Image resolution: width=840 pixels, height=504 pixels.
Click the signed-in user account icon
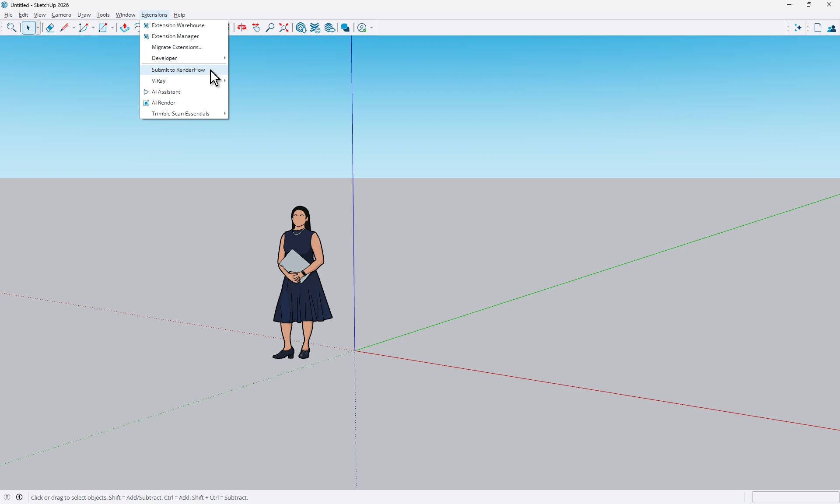(362, 28)
